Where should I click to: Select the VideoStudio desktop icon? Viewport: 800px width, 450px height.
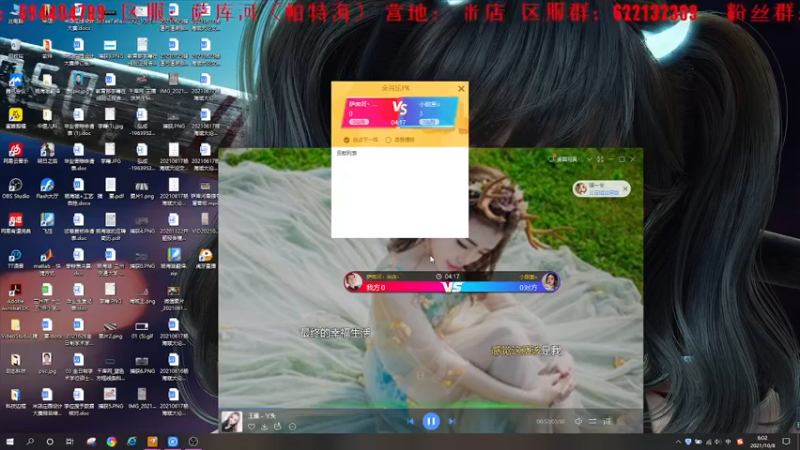click(x=15, y=329)
